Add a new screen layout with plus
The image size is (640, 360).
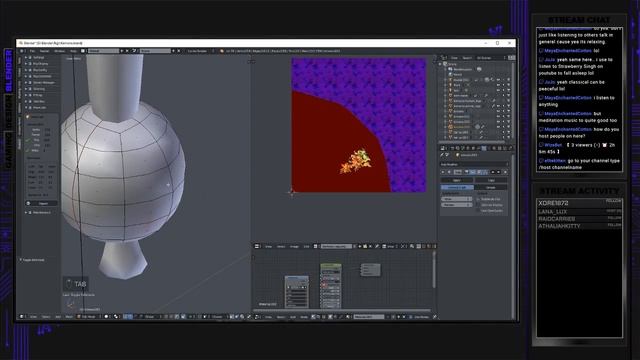coord(122,51)
